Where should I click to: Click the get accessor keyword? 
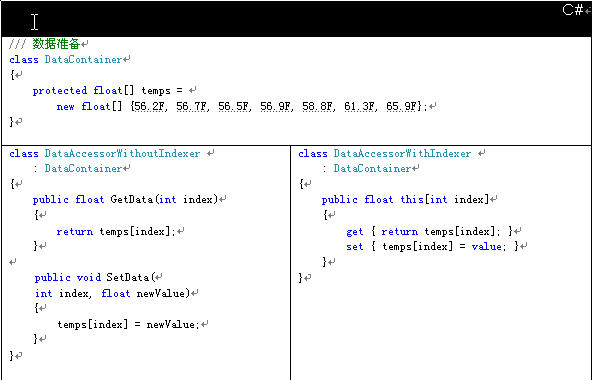pos(354,231)
